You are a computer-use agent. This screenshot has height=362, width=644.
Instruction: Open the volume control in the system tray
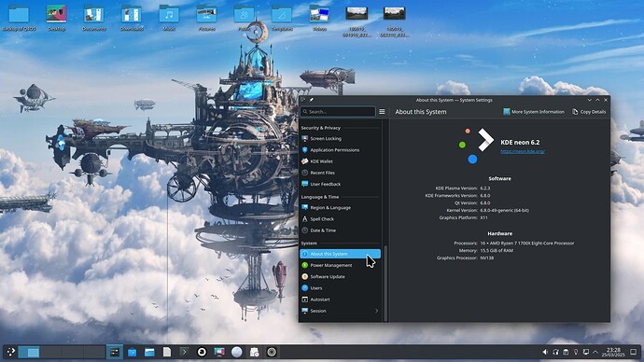coord(545,352)
